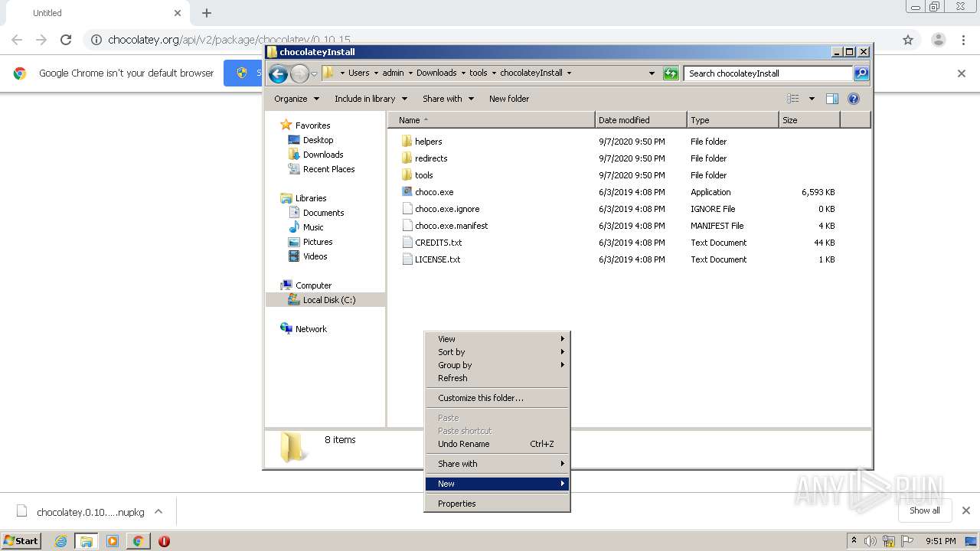
Task: Open options arrow for chocolatey nupkg download
Action: (158, 511)
